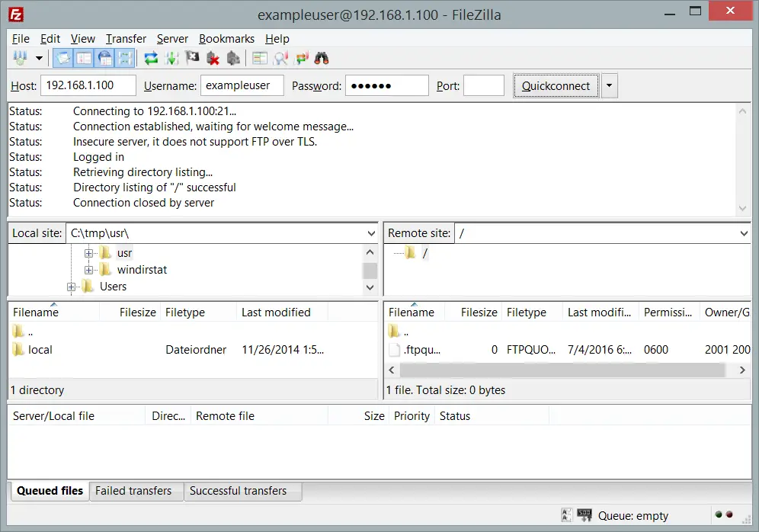Sort local files by Last modified column

tap(282, 312)
